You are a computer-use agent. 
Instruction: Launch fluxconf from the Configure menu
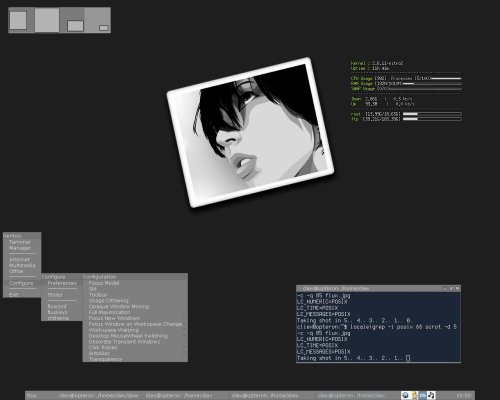pyautogui.click(x=62, y=306)
